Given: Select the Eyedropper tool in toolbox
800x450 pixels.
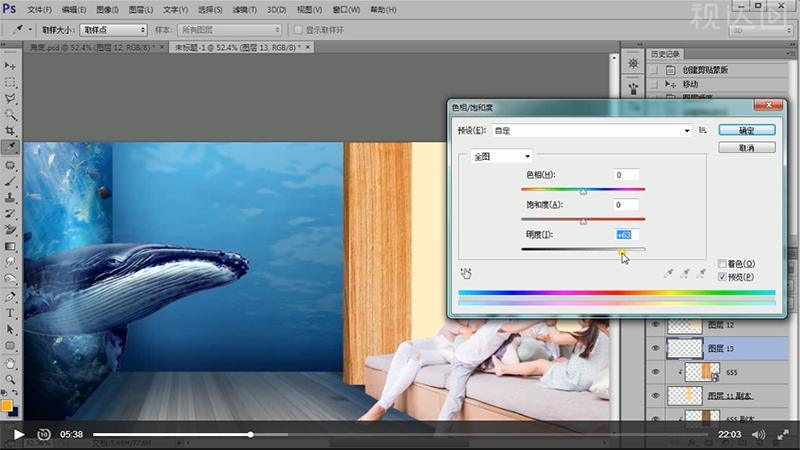Looking at the screenshot, I should [10, 147].
